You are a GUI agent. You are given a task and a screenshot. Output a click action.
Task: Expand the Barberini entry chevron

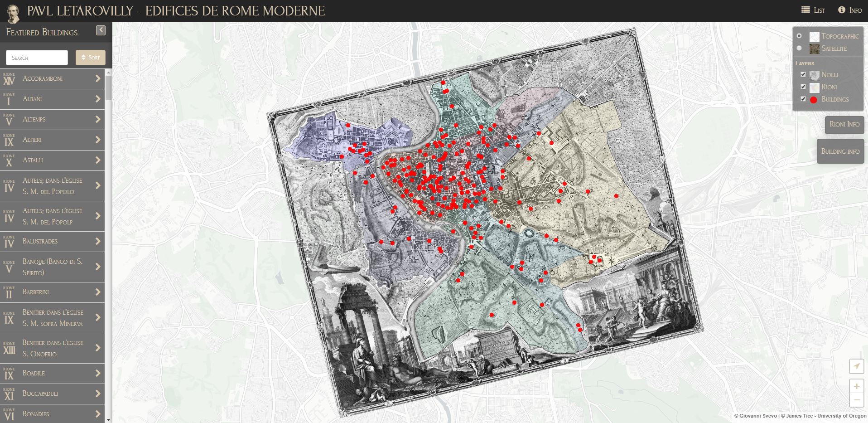[98, 292]
